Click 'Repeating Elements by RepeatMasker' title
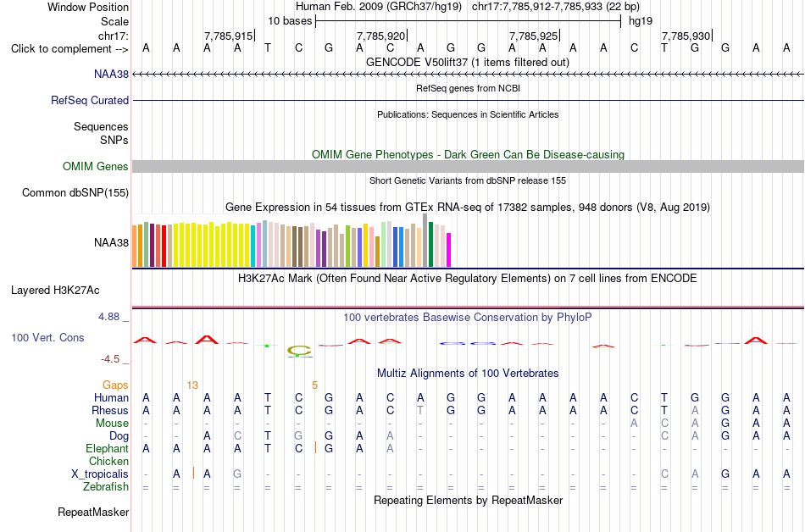 pyautogui.click(x=469, y=500)
